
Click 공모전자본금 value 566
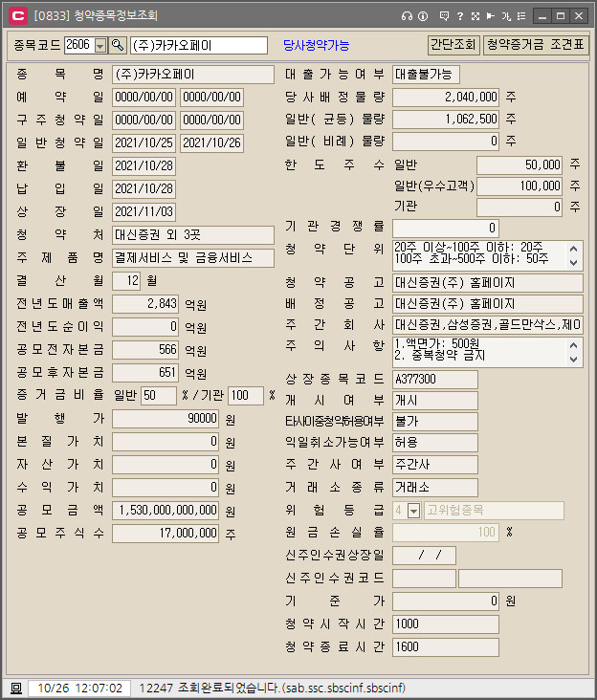point(145,350)
